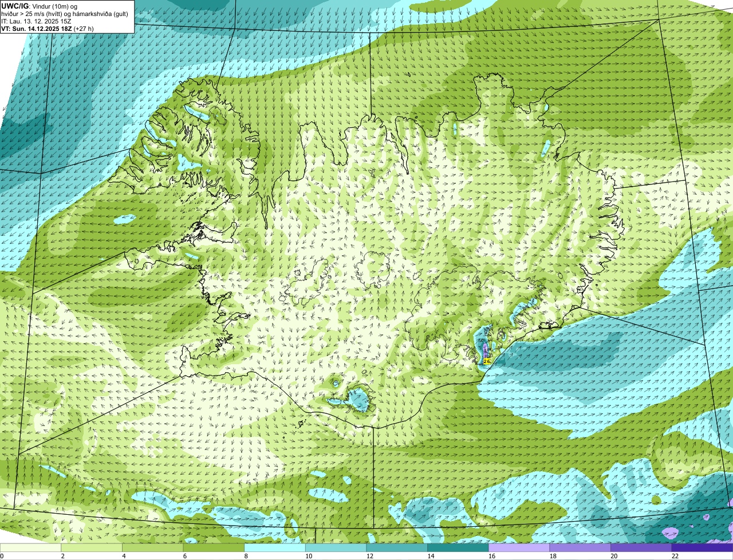Click the yellow 26 maximum gust marker
The height and width of the screenshot is (560, 733).
coord(487,361)
